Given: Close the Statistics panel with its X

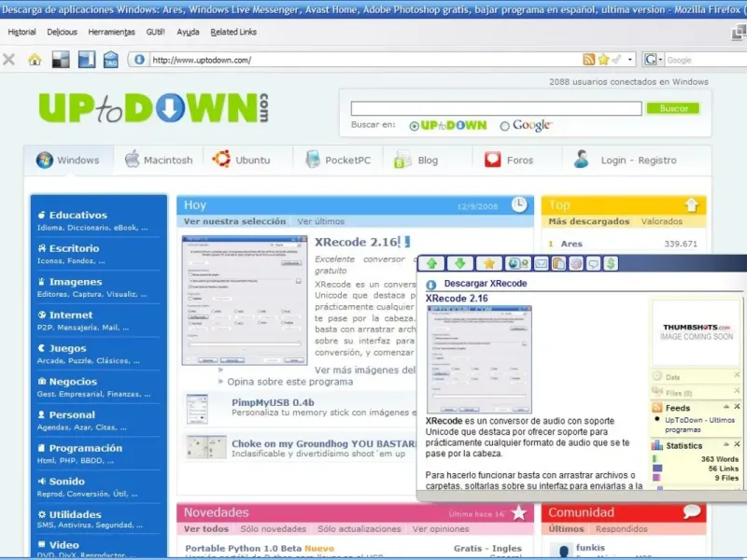Looking at the screenshot, I should tap(737, 444).
